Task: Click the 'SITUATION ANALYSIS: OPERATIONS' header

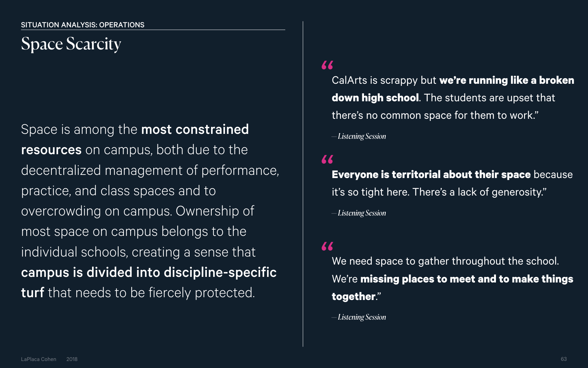Action: 83,25
